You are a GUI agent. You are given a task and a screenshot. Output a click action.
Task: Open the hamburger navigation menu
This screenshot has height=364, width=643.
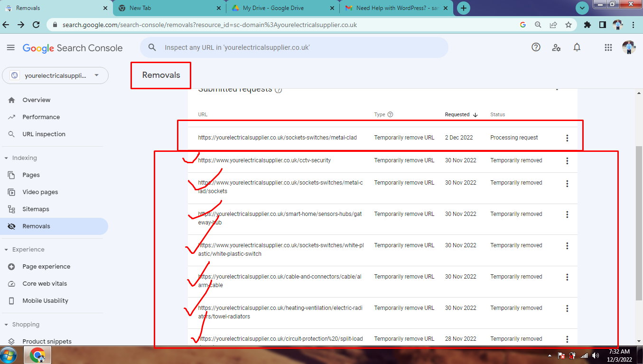point(10,47)
